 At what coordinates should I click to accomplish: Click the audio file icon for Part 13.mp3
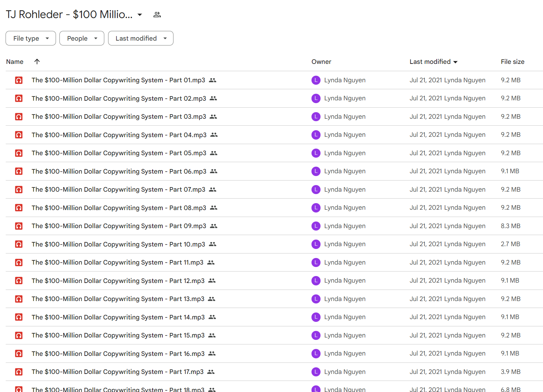click(x=19, y=299)
